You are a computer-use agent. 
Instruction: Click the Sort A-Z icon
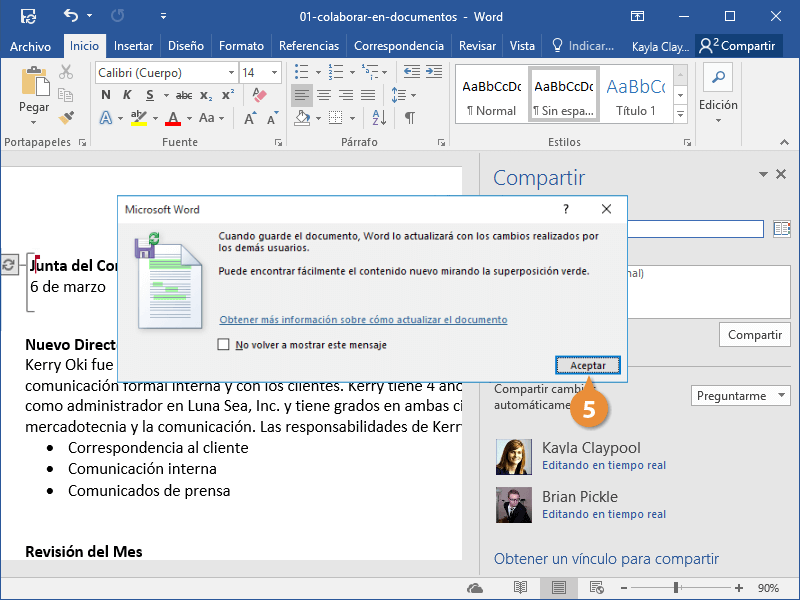pyautogui.click(x=379, y=118)
